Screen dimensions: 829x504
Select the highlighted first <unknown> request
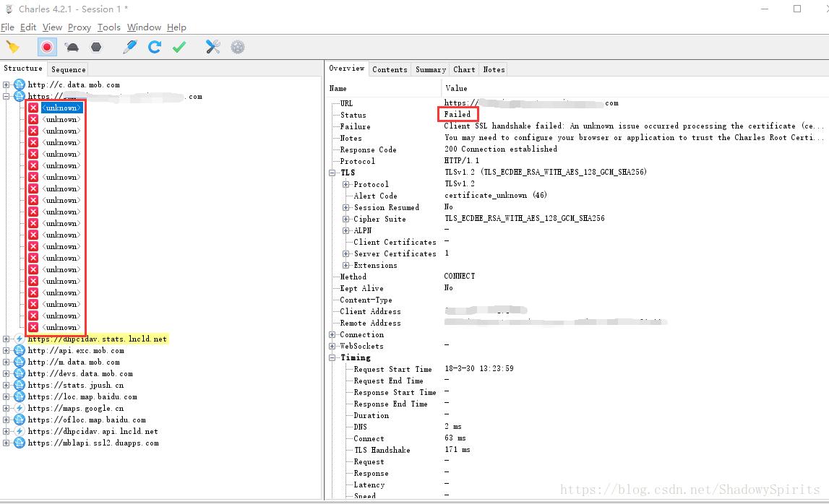(x=61, y=108)
